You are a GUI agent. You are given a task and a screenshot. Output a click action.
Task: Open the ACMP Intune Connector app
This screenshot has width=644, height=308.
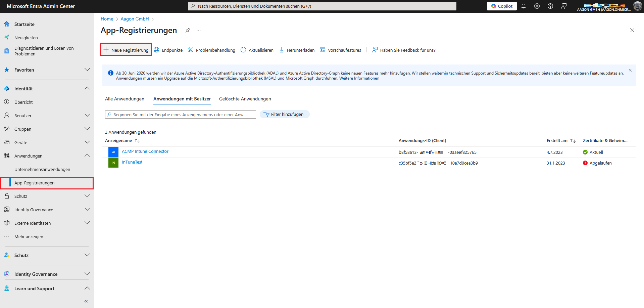(x=145, y=151)
